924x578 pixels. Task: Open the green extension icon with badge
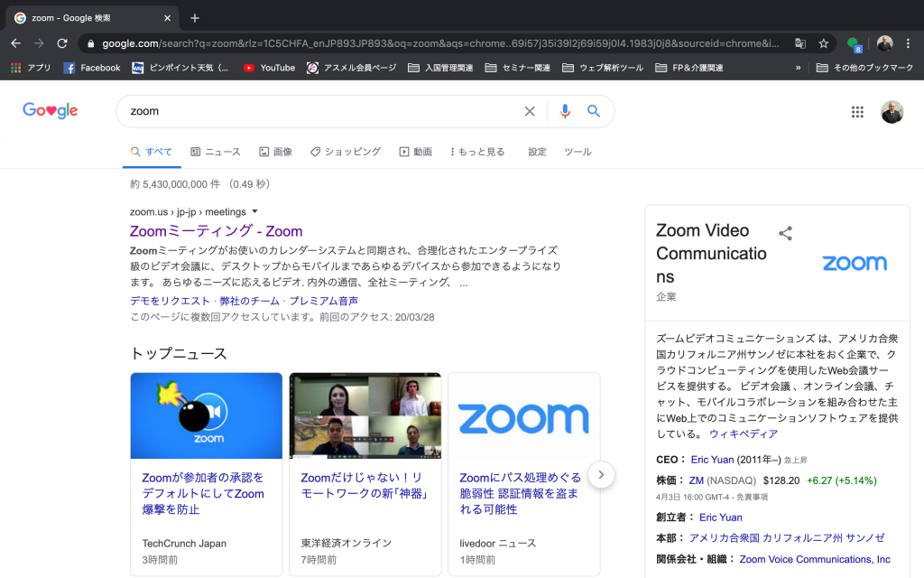[x=854, y=44]
